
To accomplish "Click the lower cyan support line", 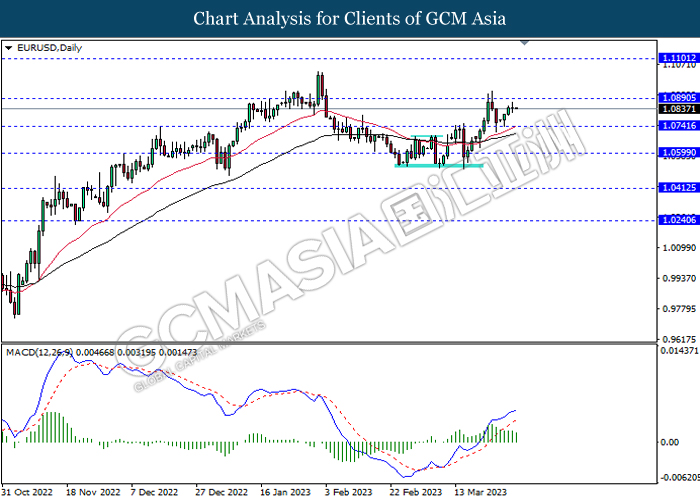I will click(439, 166).
